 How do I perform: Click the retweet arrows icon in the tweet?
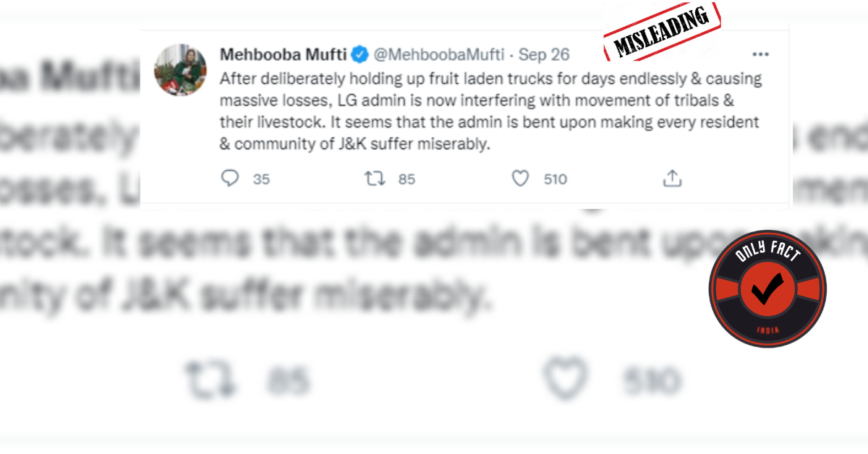[x=375, y=179]
